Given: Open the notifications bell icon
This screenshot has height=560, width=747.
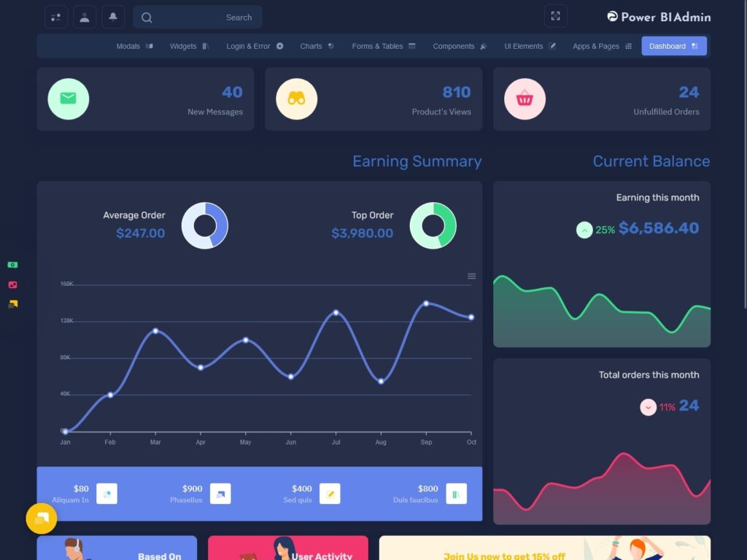Looking at the screenshot, I should coord(112,16).
